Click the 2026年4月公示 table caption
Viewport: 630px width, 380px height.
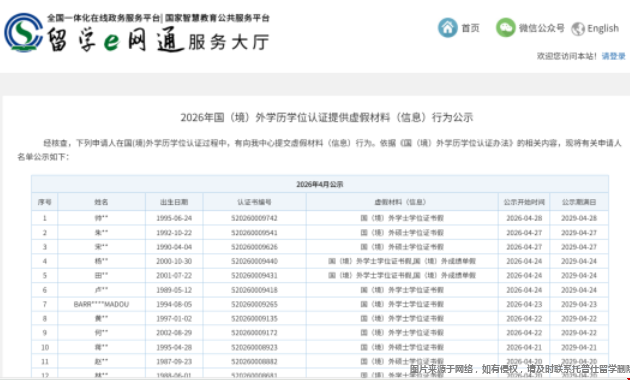pos(320,184)
